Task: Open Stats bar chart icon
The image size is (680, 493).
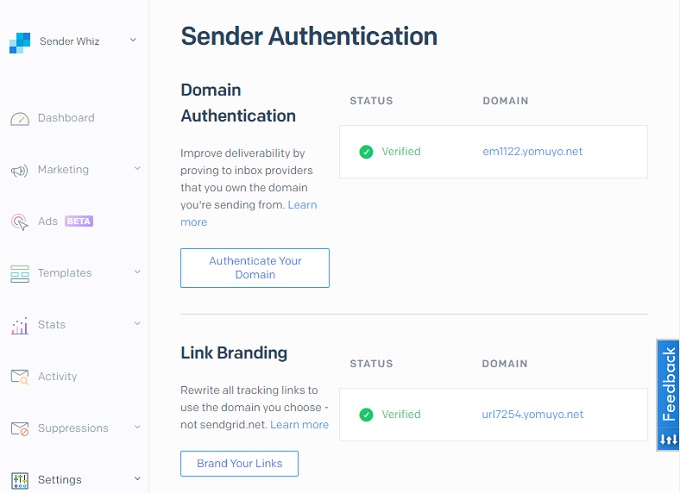Action: [20, 326]
